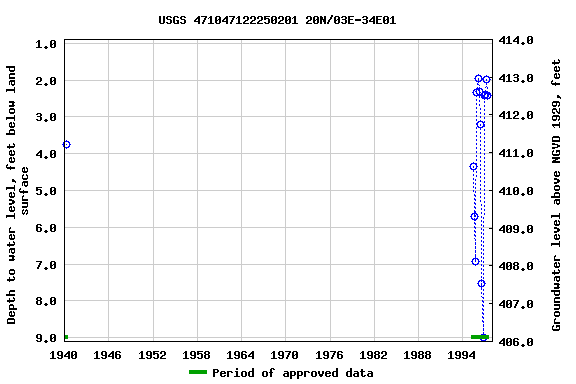
Task: Click the data point near 4.4 feet depth
Action: click(473, 167)
